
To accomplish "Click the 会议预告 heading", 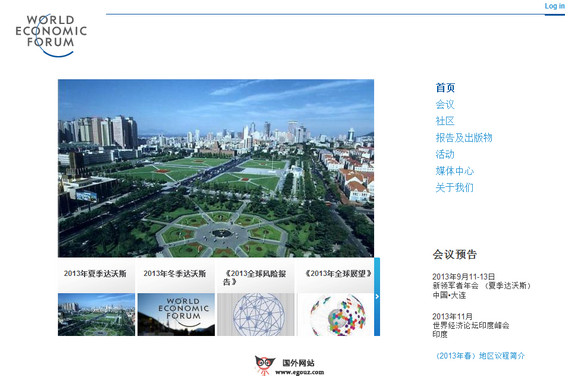I will (455, 255).
